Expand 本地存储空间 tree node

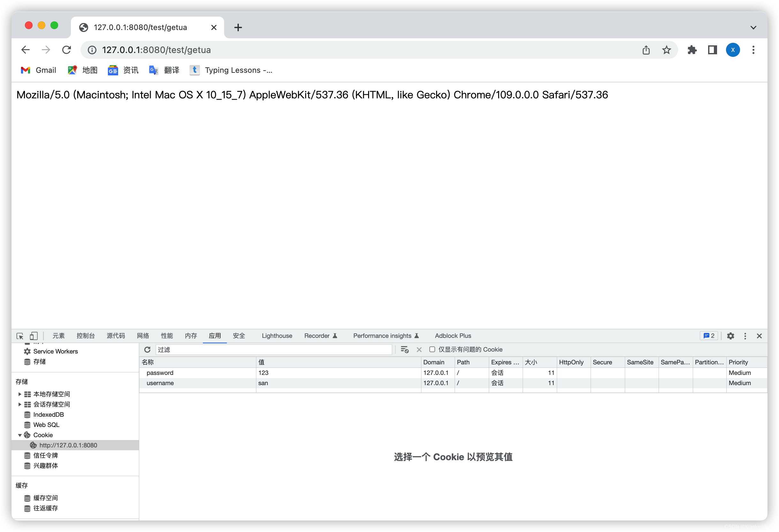tap(20, 394)
